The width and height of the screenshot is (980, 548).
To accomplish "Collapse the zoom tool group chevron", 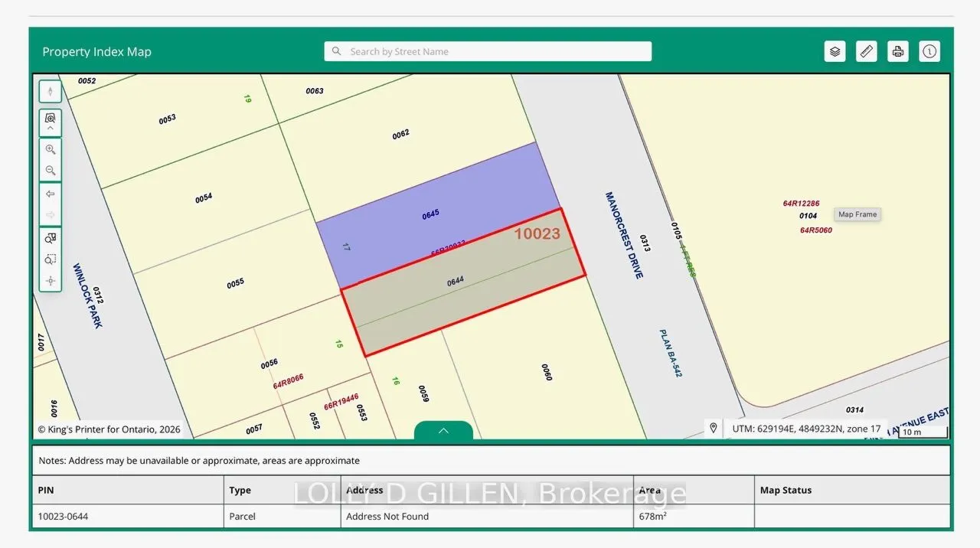I will click(51, 128).
